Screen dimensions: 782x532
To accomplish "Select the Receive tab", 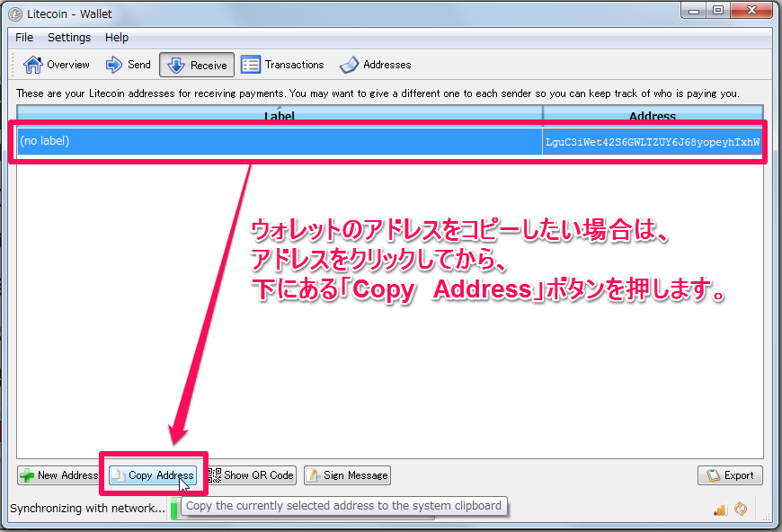I will pyautogui.click(x=197, y=65).
